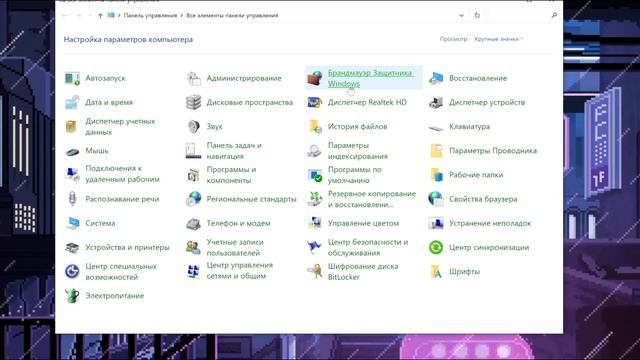The height and width of the screenshot is (360, 640).
Task: Open the Распознавание речи microphone icon
Action: click(x=72, y=199)
